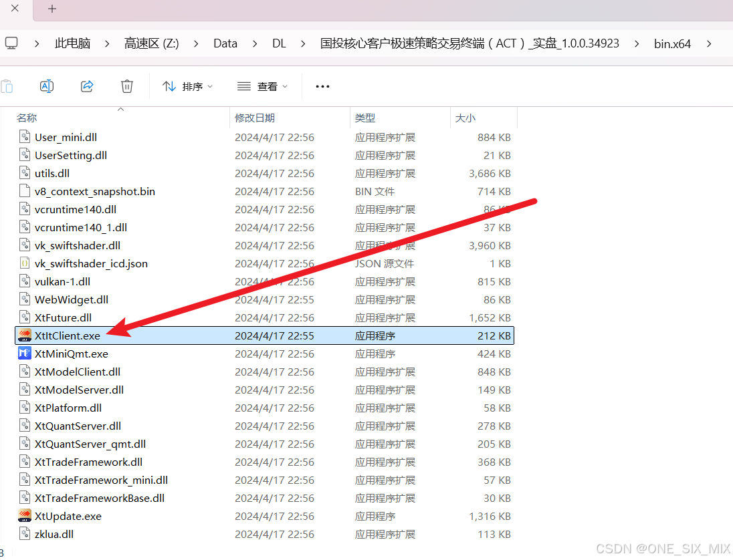733x560 pixels.
Task: Go to 此电脑 in breadcrumb path
Action: pos(72,43)
